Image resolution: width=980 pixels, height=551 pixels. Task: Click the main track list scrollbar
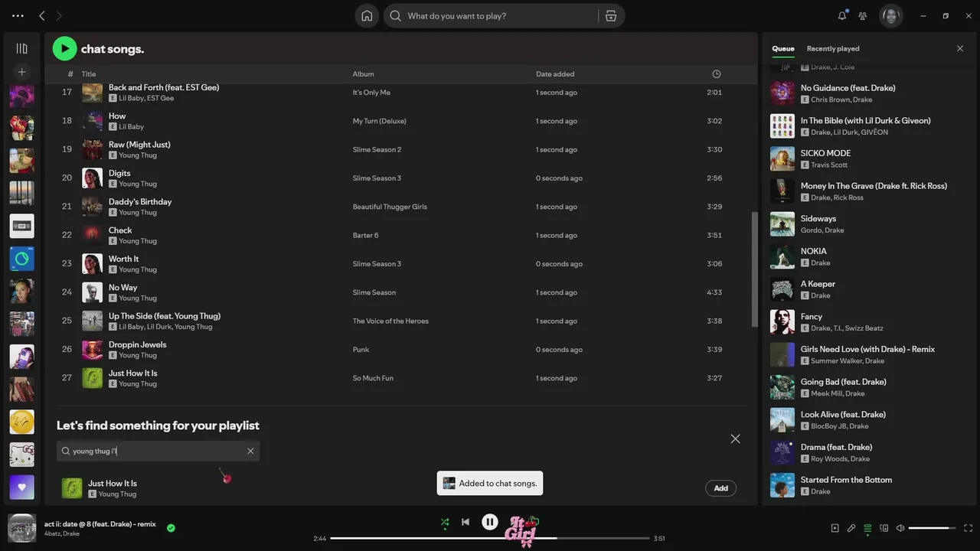pos(754,268)
